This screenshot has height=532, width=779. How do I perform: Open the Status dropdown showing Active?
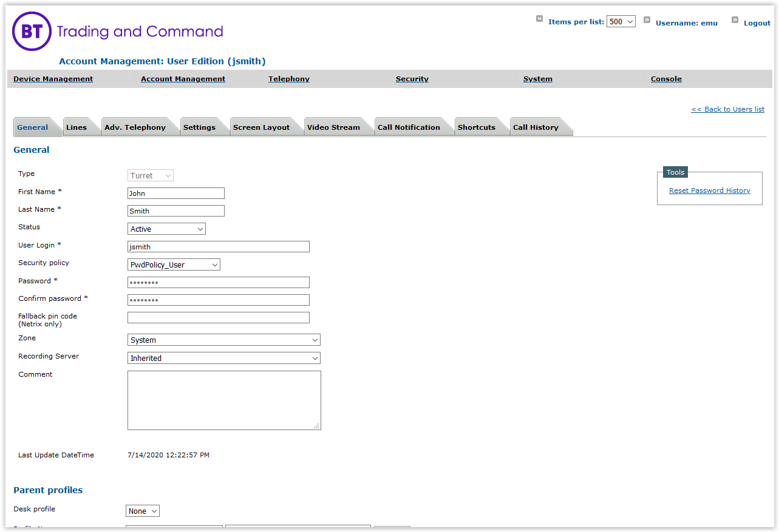point(166,229)
